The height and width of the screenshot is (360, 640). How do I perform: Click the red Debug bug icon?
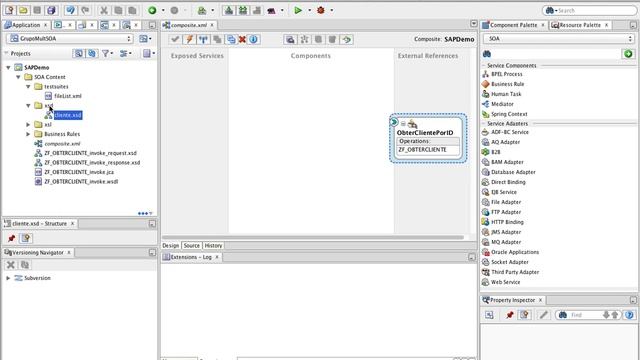pyautogui.click(x=321, y=10)
